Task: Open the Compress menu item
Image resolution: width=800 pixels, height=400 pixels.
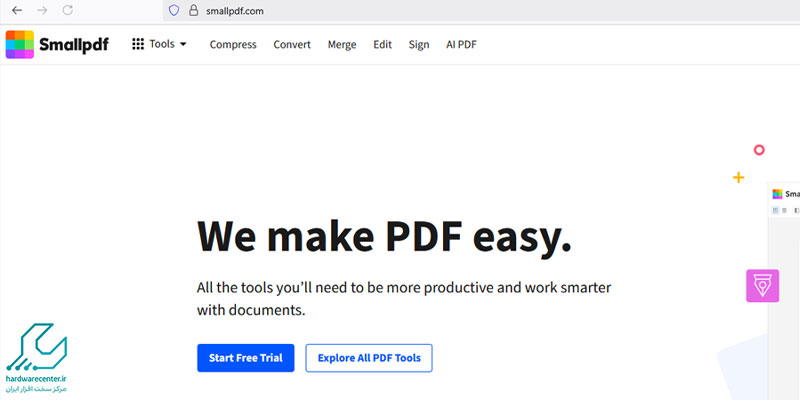Action: [x=233, y=45]
